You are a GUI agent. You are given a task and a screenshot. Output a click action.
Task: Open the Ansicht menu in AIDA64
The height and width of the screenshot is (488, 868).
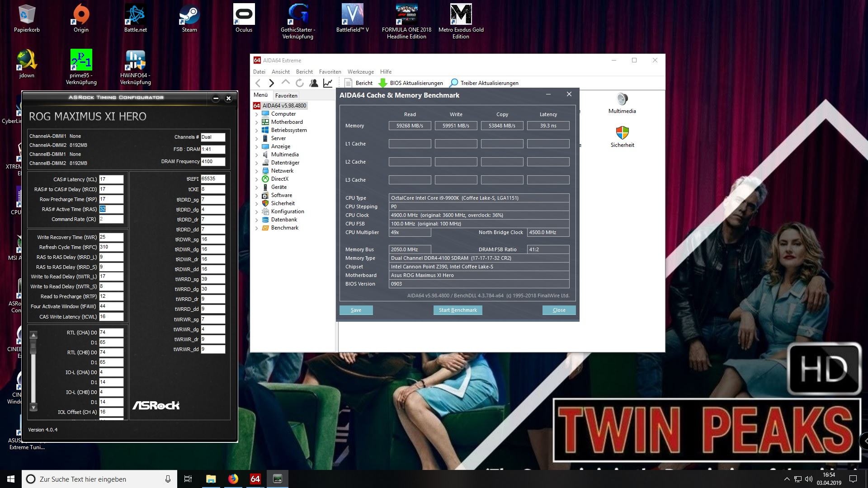[281, 71]
